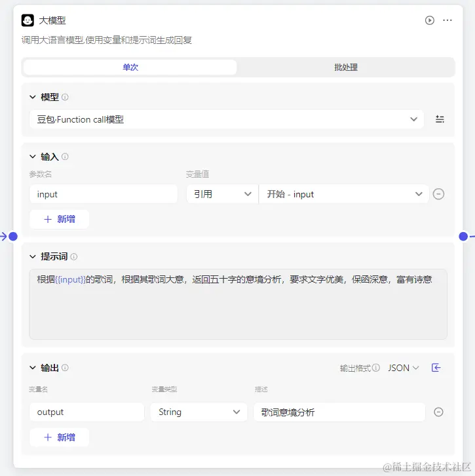Click the input parameter name field
The image size is (475, 476).
coord(104,194)
